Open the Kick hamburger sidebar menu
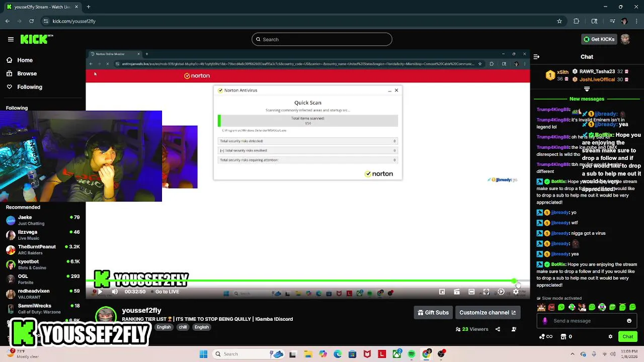Screen dimensions: 644x362 (x=11, y=39)
